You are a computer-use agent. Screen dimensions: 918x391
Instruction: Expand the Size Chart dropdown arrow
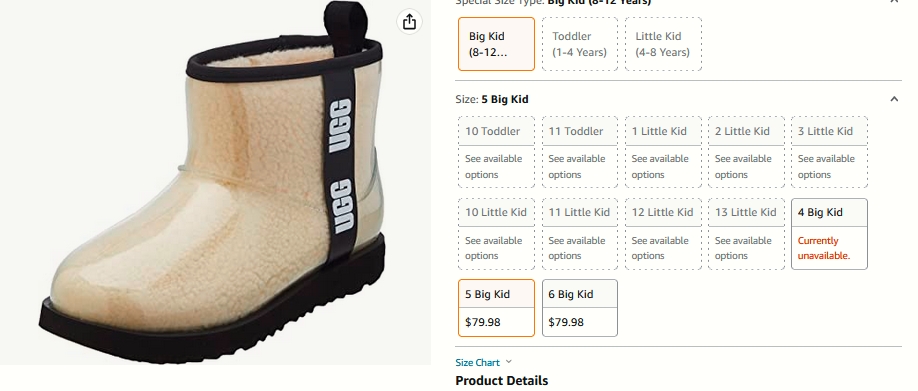click(508, 362)
